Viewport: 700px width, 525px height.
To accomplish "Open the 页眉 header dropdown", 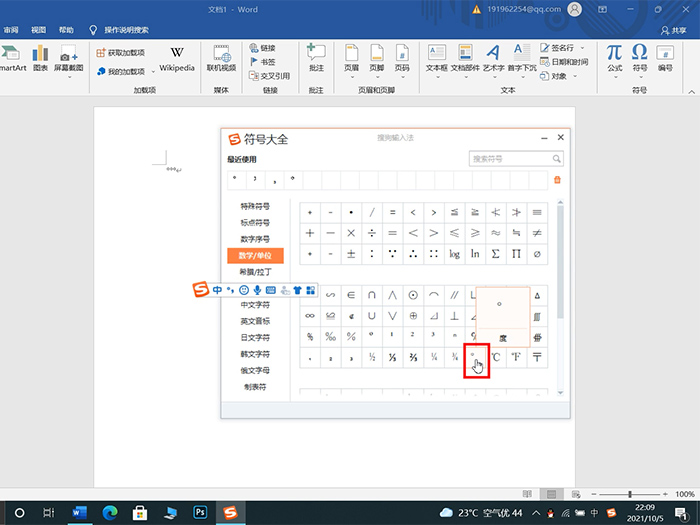I will pyautogui.click(x=352, y=78).
